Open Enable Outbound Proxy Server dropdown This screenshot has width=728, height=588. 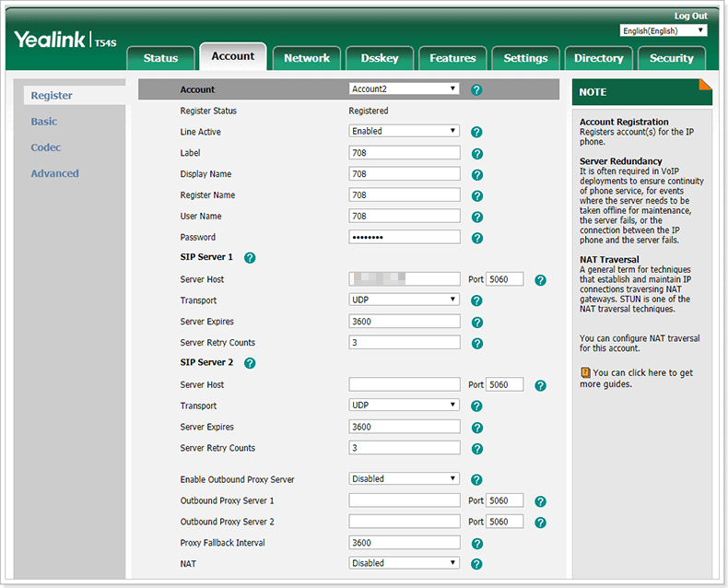[404, 478]
